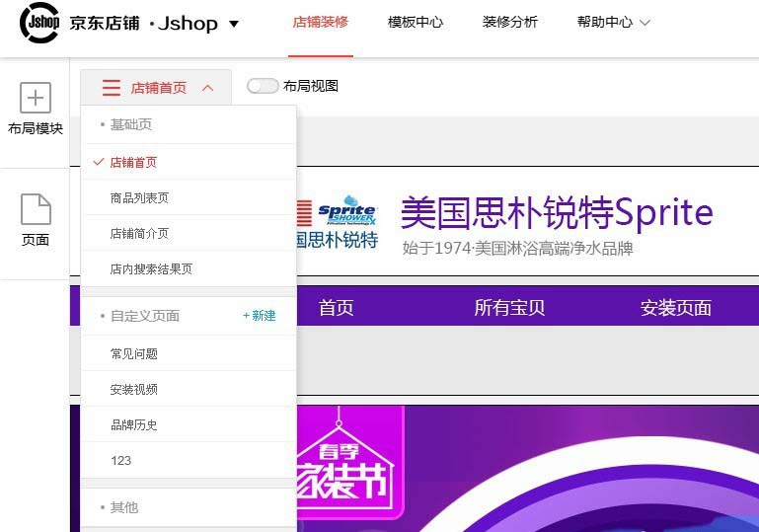Screen dimensions: 759x532
Task: Click the 始于1974 brand tagline text
Action: [517, 249]
